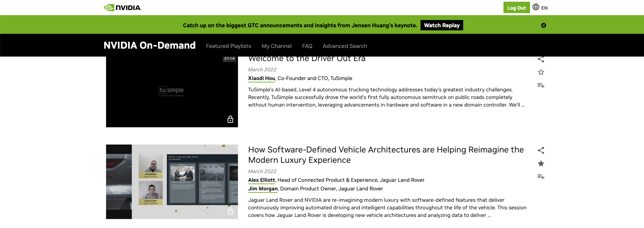This screenshot has height=228, width=644.
Task: Click the EN language label
Action: [544, 8]
